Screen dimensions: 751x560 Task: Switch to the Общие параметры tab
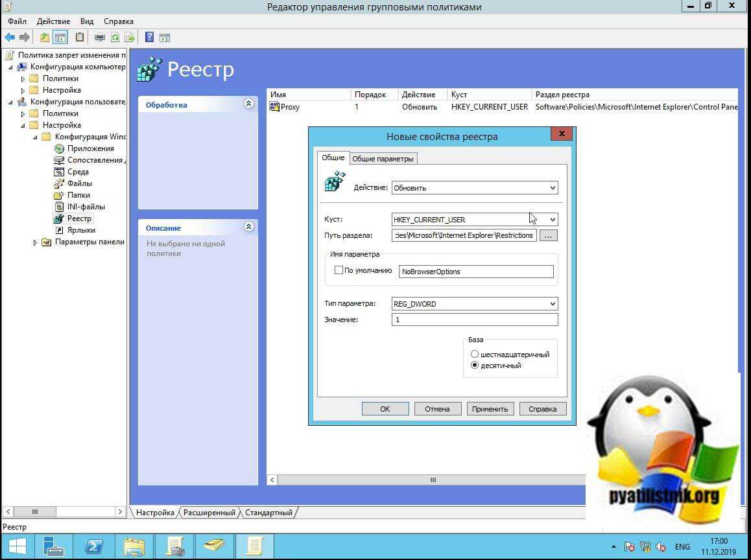pyautogui.click(x=383, y=159)
